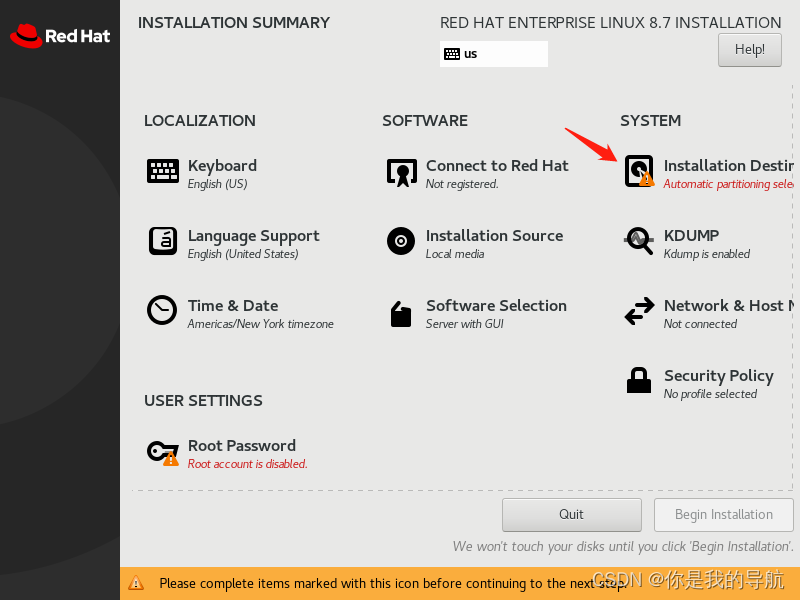Open Network & Host Name arrows icon
Image resolution: width=800 pixels, height=600 pixels.
[x=639, y=311]
